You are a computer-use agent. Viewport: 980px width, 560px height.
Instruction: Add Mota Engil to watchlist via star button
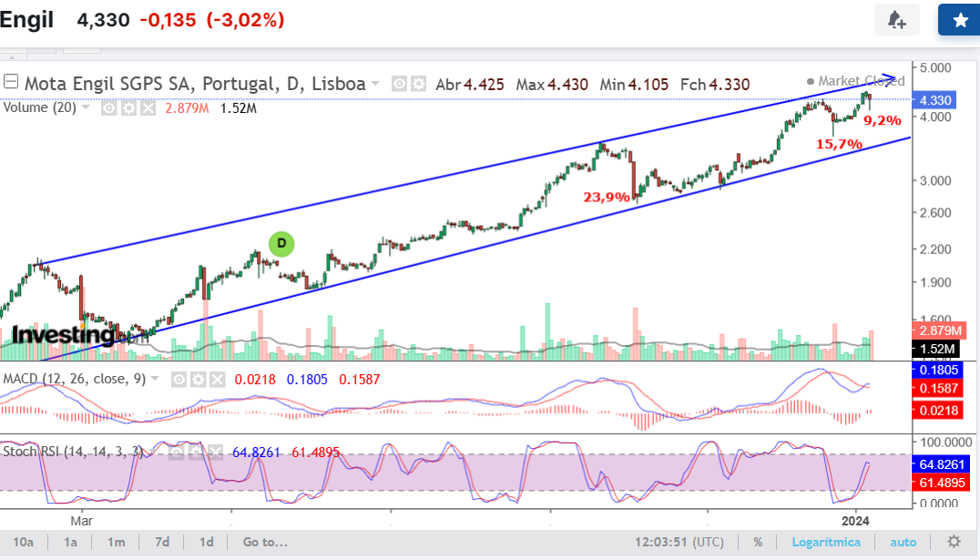coord(960,20)
